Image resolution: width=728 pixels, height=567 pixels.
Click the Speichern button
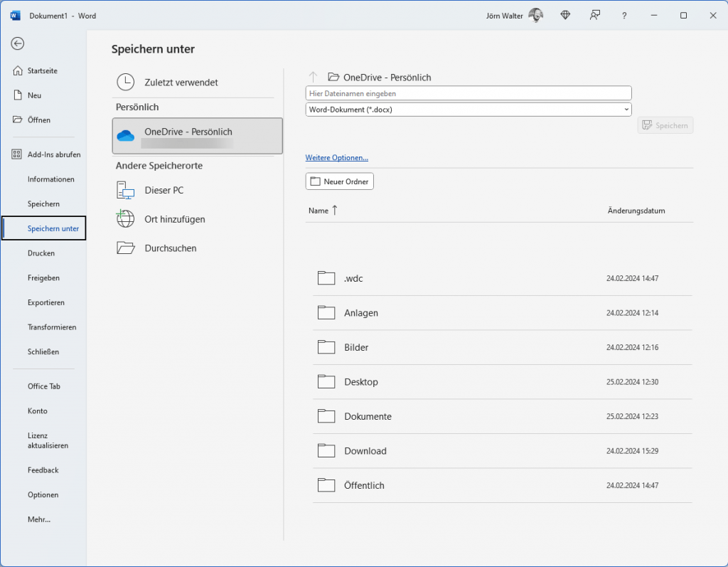click(x=665, y=125)
